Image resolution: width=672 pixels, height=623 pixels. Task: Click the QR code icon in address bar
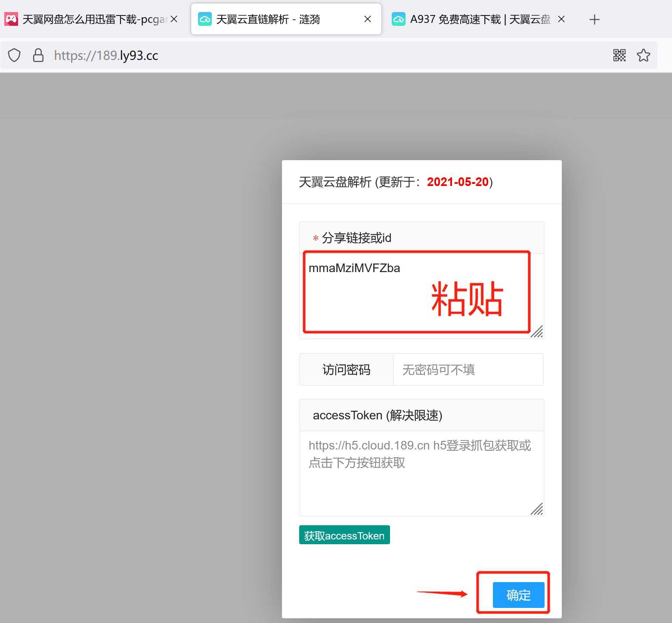point(619,55)
